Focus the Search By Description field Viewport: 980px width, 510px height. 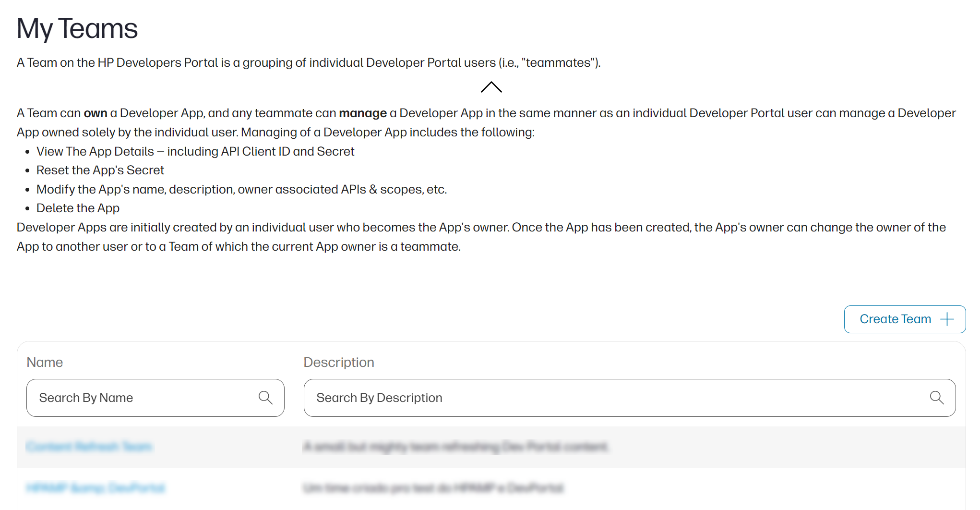click(629, 398)
